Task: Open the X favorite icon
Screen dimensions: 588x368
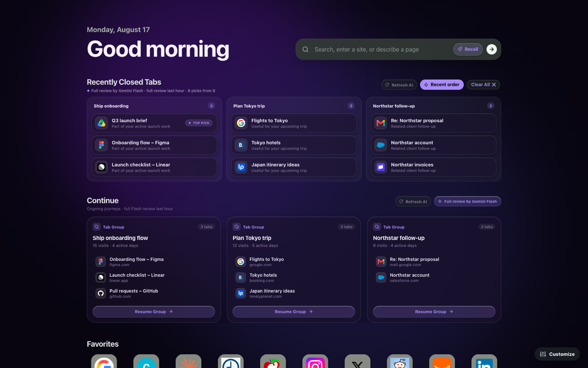Action: coord(357,361)
